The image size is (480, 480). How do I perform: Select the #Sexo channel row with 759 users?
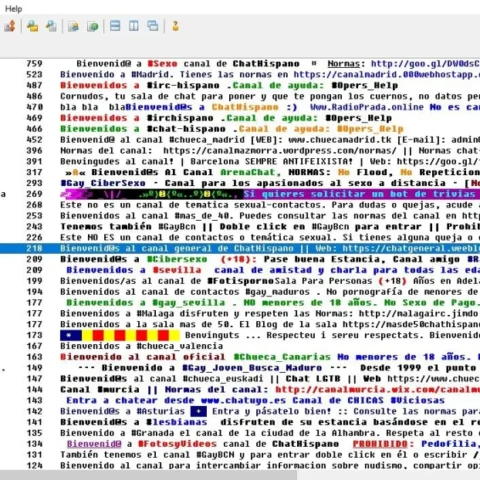coord(240,63)
